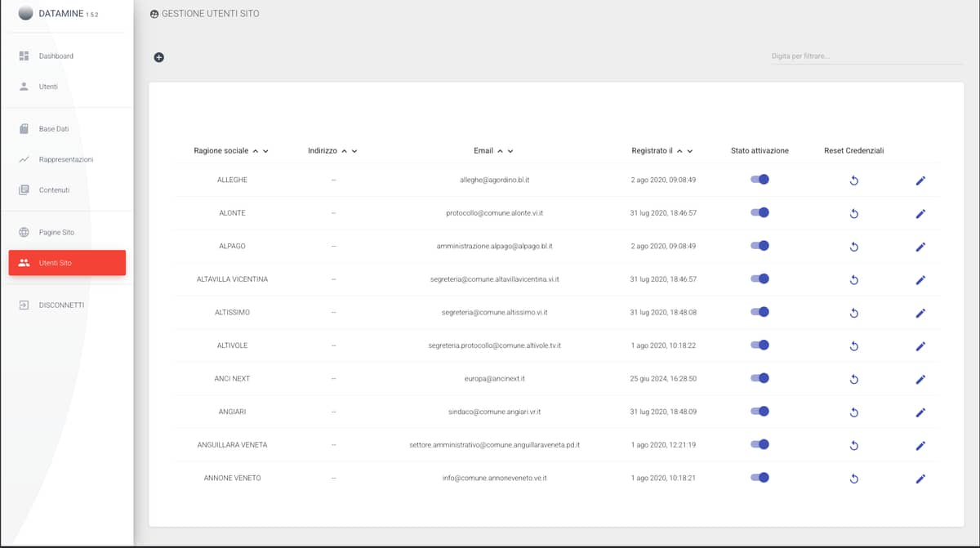Image resolution: width=980 pixels, height=548 pixels.
Task: Click the Email column header text
Action: pos(483,151)
